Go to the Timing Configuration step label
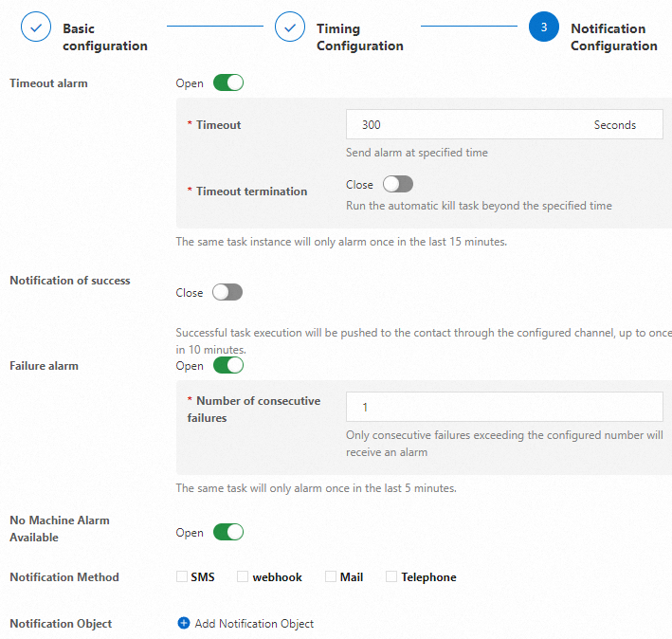Screen dimensions: 672x639 tap(360, 37)
